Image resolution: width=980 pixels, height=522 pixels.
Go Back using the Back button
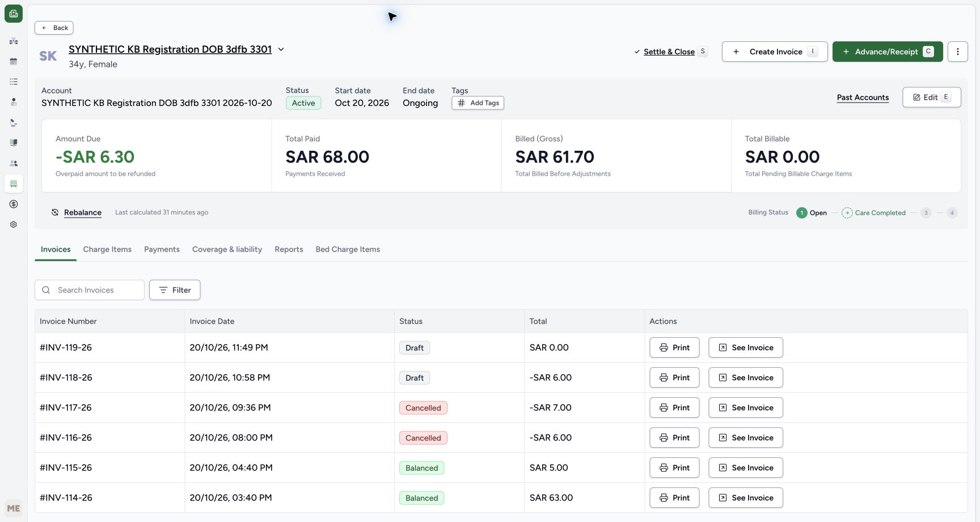54,28
